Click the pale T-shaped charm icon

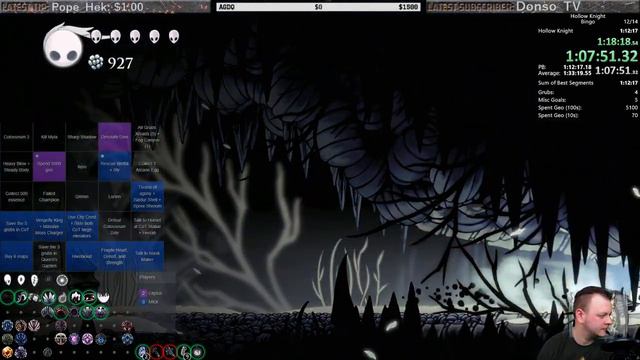[61, 339]
